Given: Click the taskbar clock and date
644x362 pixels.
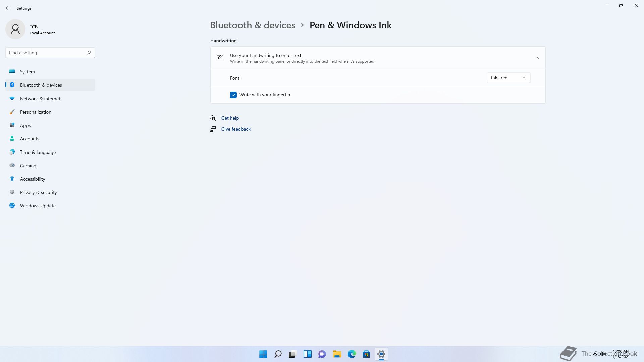Looking at the screenshot, I should (621, 354).
